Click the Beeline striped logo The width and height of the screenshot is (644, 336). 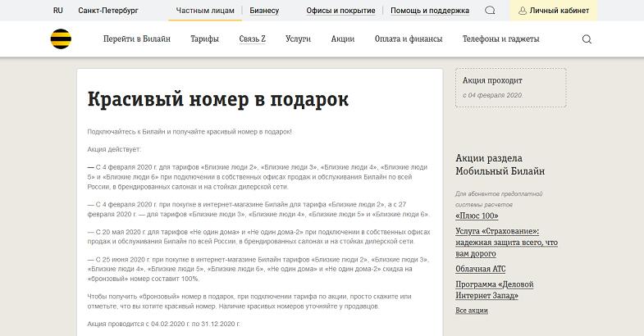click(61, 39)
